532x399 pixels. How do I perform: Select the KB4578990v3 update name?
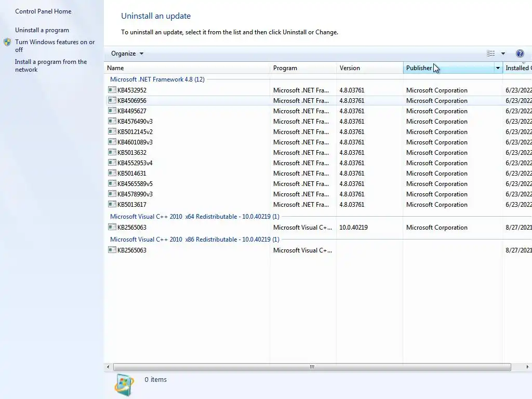135,194
